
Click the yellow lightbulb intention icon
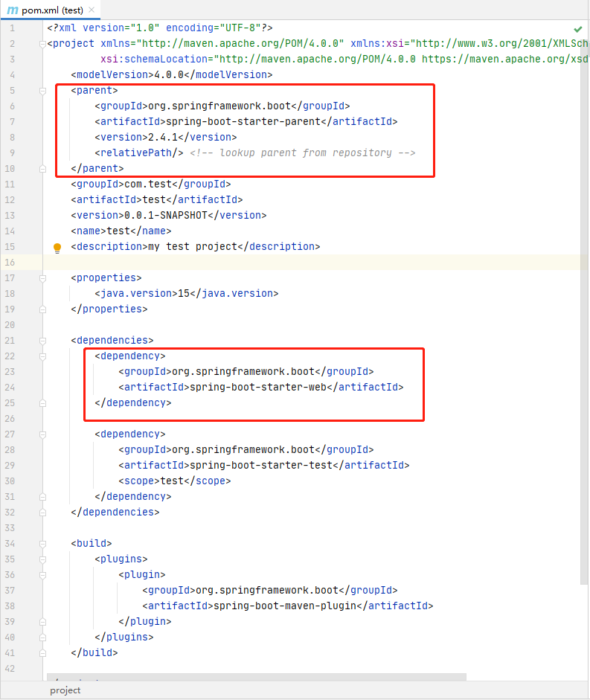tap(57, 248)
